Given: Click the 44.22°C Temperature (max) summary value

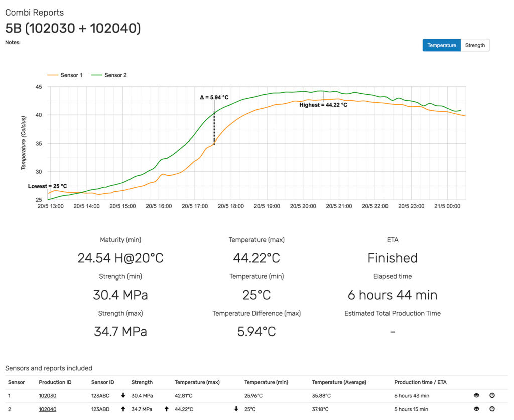Looking at the screenshot, I should (256, 258).
